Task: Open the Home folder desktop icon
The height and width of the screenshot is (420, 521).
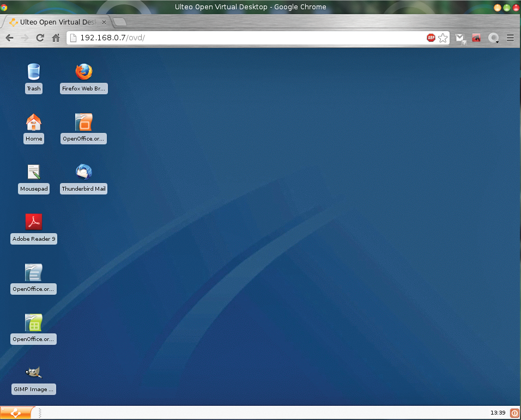Action: [34, 122]
